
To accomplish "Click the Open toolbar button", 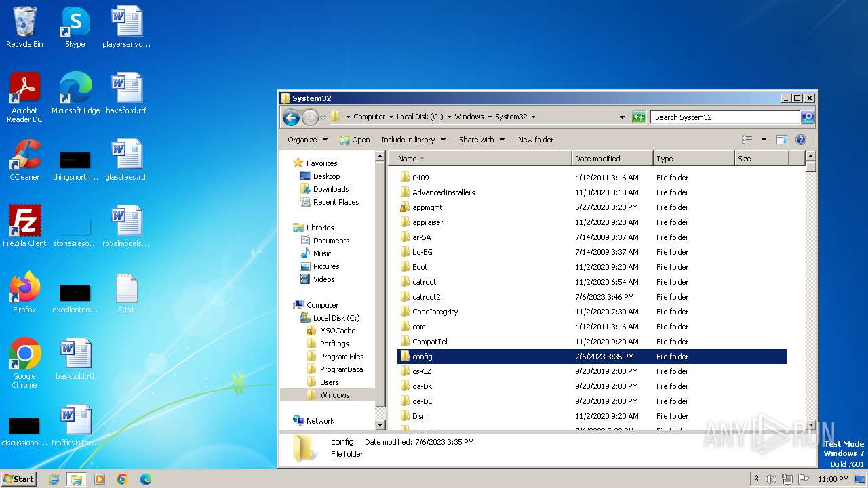I will (355, 140).
